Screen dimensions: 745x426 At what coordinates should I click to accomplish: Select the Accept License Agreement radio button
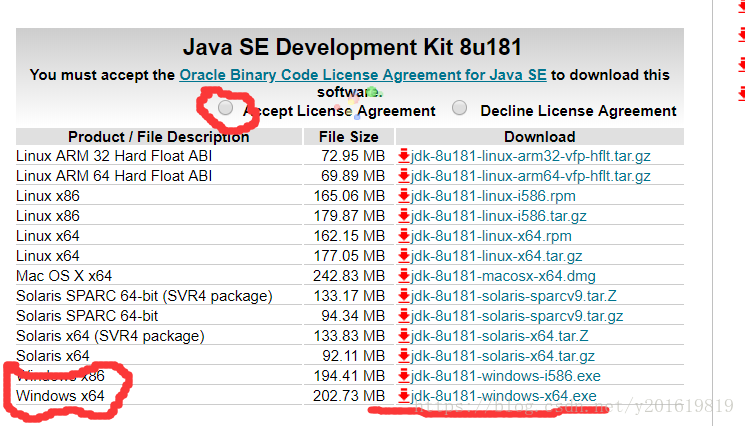click(x=227, y=107)
